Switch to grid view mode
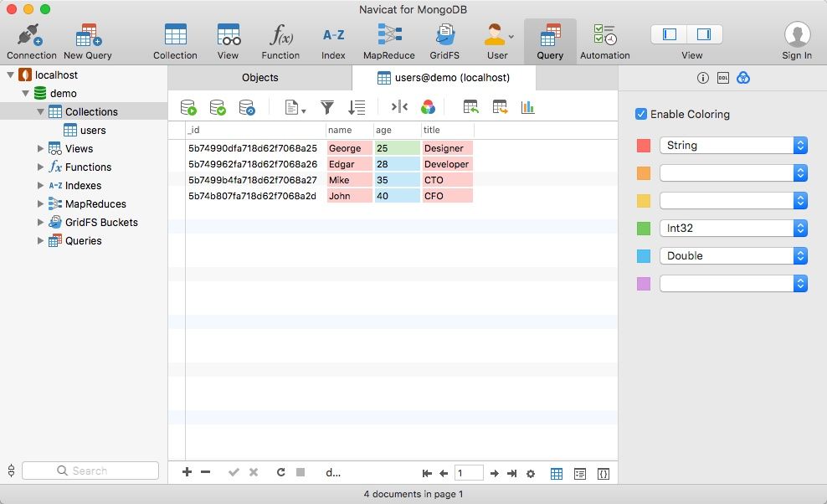The height and width of the screenshot is (504, 827). [557, 473]
